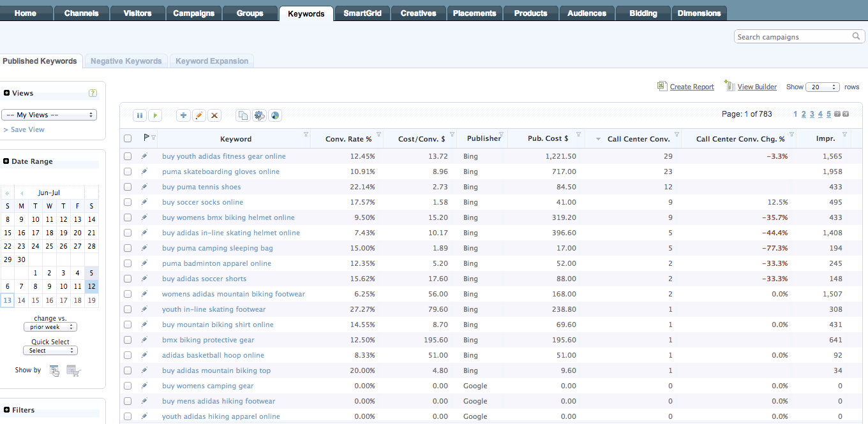Check the 'youth in-line skating footwear' row checkbox
Screen dimensions: 868x424
point(128,309)
